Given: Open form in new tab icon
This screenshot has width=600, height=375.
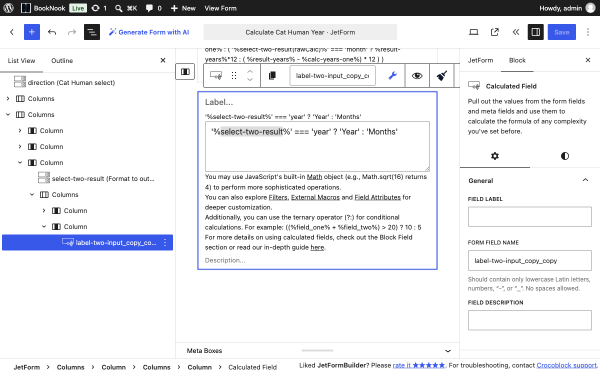Looking at the screenshot, I should 494,32.
